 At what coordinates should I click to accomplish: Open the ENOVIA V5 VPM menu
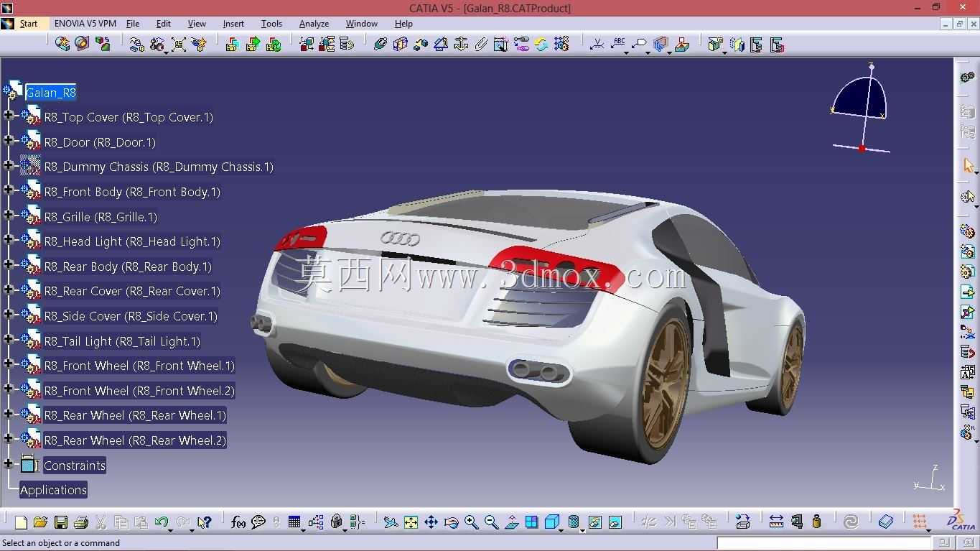click(x=85, y=24)
